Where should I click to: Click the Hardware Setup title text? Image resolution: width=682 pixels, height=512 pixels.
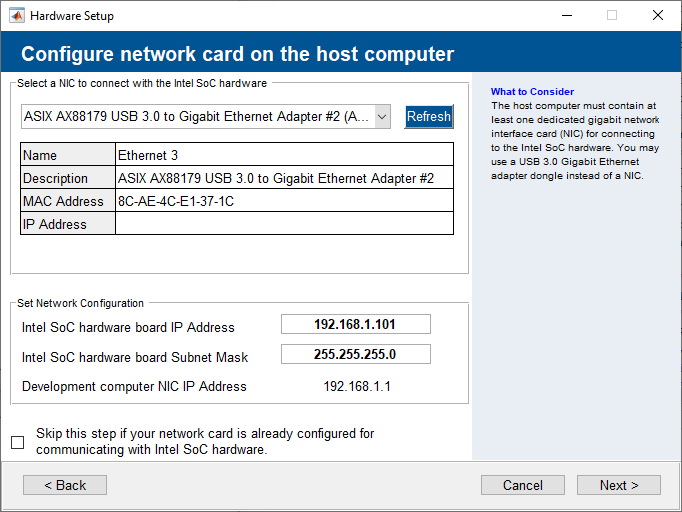point(72,16)
